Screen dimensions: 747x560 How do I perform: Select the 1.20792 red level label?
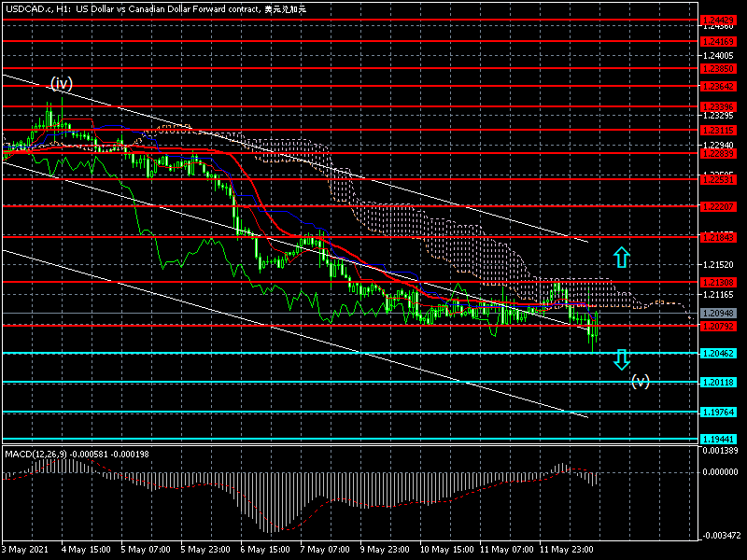718,326
